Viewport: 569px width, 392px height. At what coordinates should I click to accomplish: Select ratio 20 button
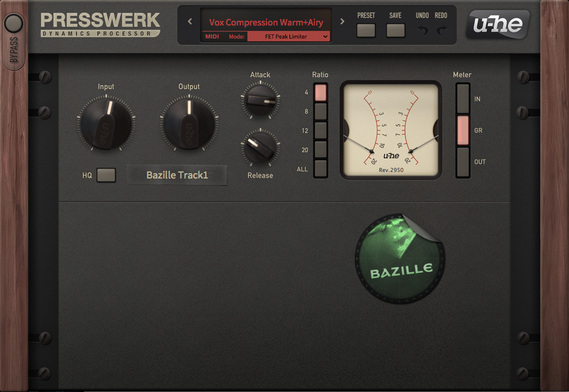click(320, 149)
